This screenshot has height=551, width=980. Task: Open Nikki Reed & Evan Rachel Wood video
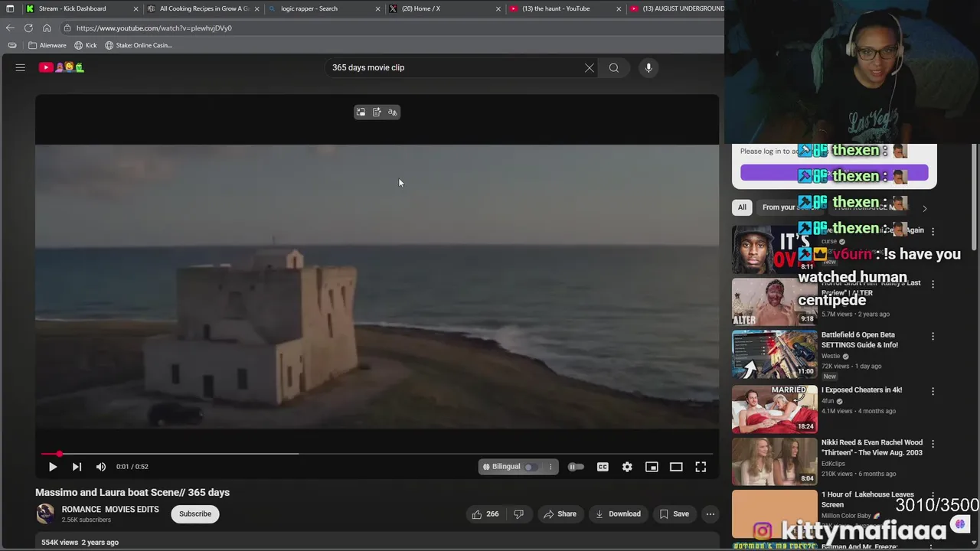point(774,461)
